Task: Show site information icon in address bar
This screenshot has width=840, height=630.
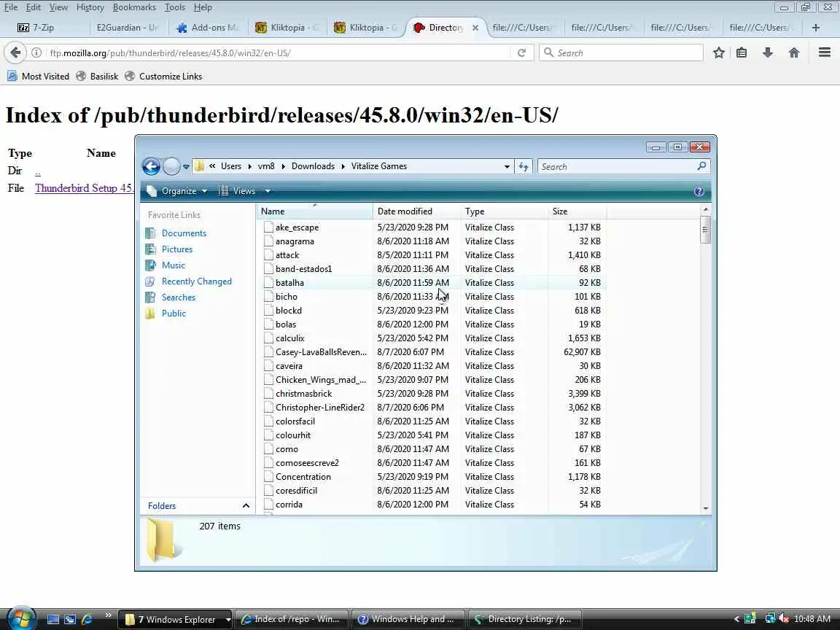Action: pyautogui.click(x=36, y=52)
